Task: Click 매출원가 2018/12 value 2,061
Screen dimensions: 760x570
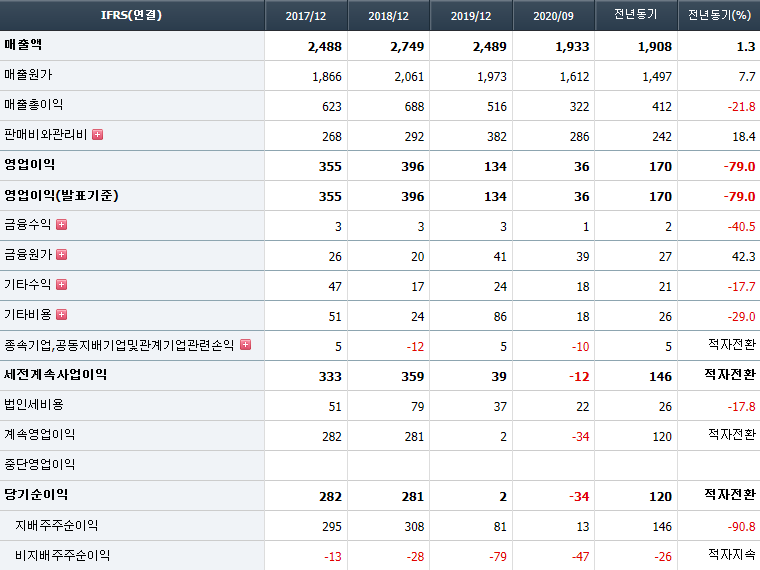Action: click(x=409, y=77)
